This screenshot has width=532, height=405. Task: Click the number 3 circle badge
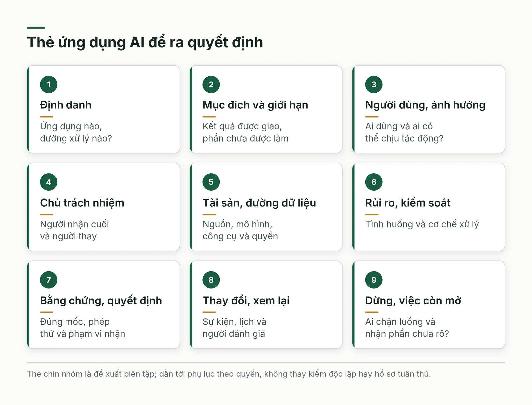point(374,85)
